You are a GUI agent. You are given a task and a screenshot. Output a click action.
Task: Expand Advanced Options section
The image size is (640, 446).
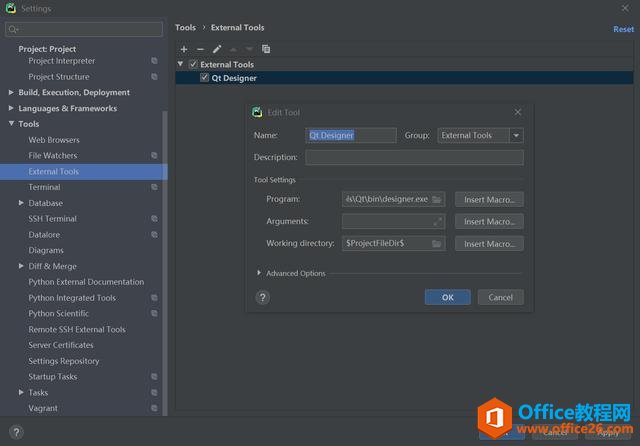[x=259, y=273]
